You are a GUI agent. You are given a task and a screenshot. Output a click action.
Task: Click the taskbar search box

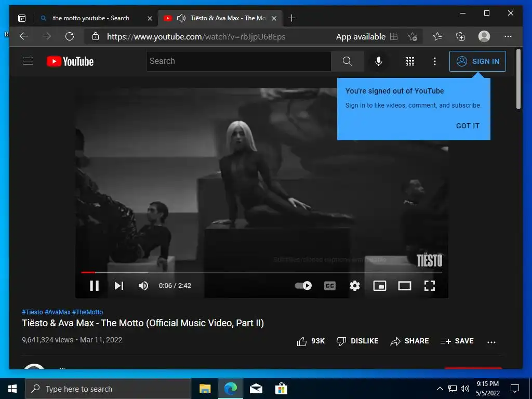[108, 389]
